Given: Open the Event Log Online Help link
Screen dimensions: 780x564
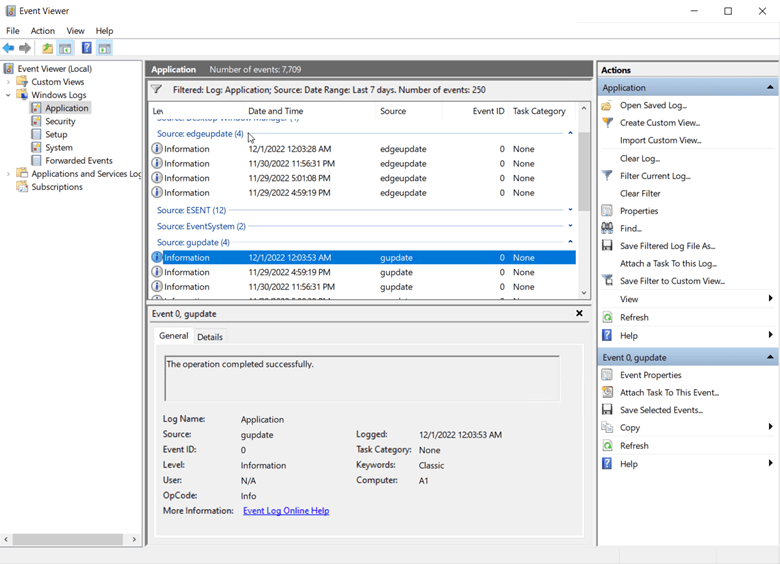Looking at the screenshot, I should [x=286, y=511].
